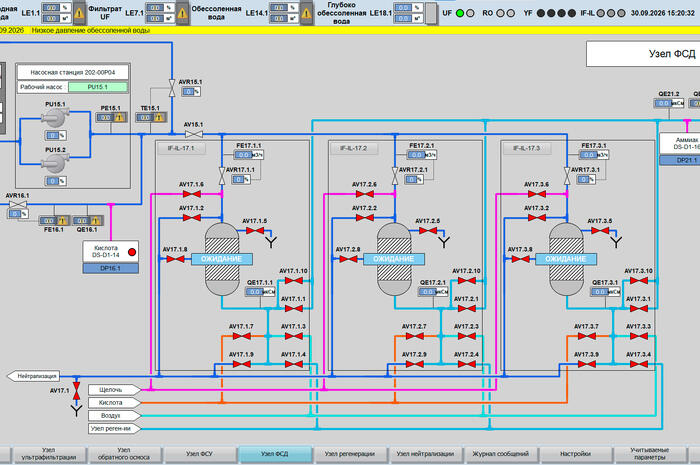Click valve AV17.1.3 symbol
The image size is (700, 465).
[x=293, y=336]
